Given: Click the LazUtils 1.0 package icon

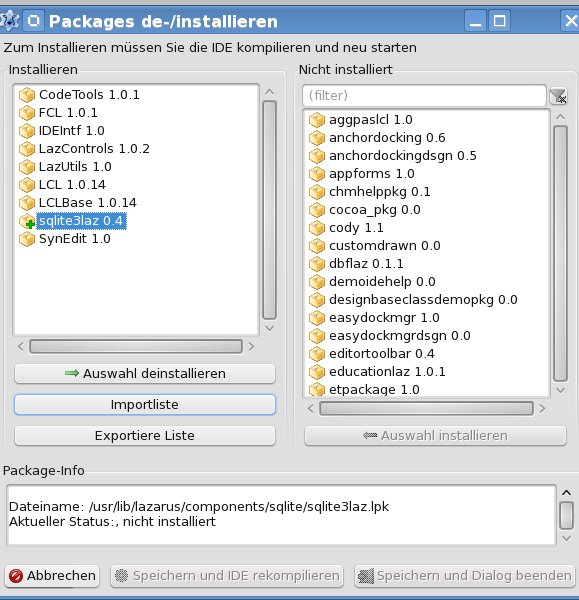Looking at the screenshot, I should tap(27, 167).
